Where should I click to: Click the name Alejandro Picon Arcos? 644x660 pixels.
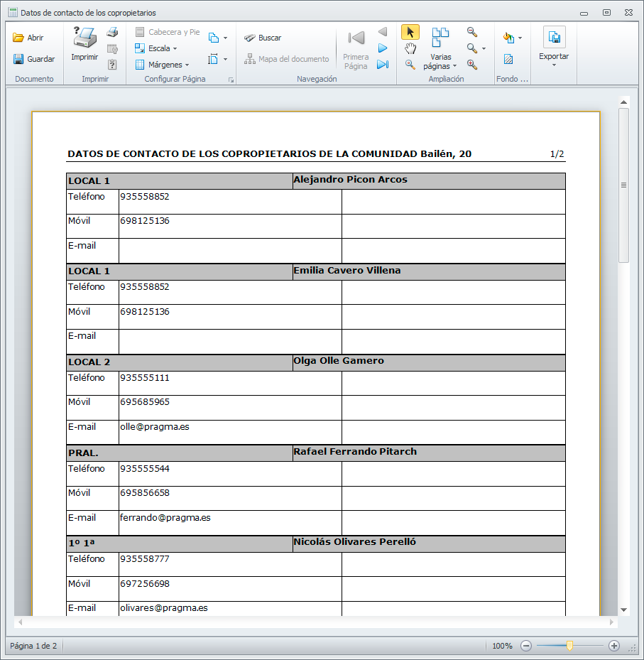[350, 180]
